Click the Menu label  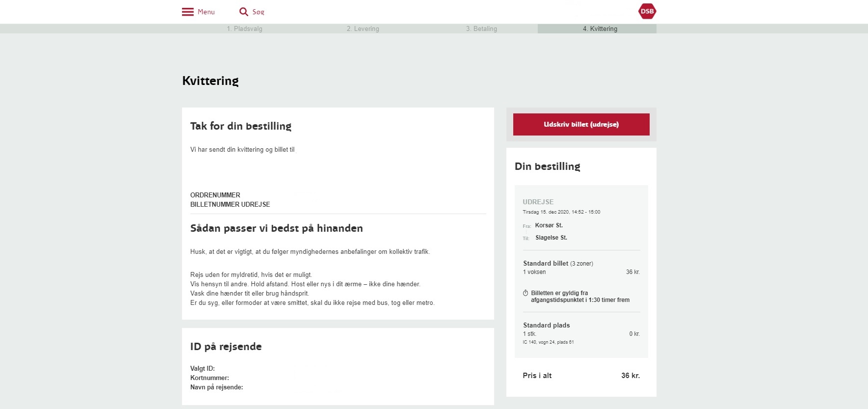pyautogui.click(x=206, y=12)
